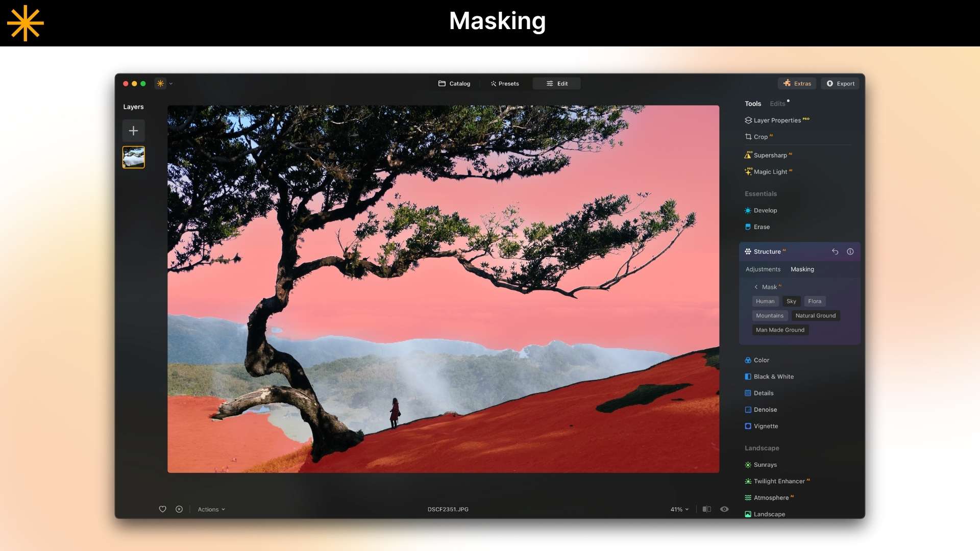Switch to the Adjustments tab in Structure
The width and height of the screenshot is (980, 551).
(x=763, y=269)
